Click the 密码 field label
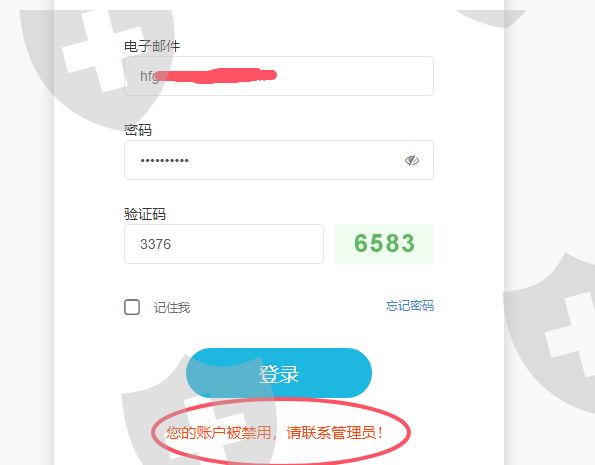Image resolution: width=595 pixels, height=465 pixels. 138,130
